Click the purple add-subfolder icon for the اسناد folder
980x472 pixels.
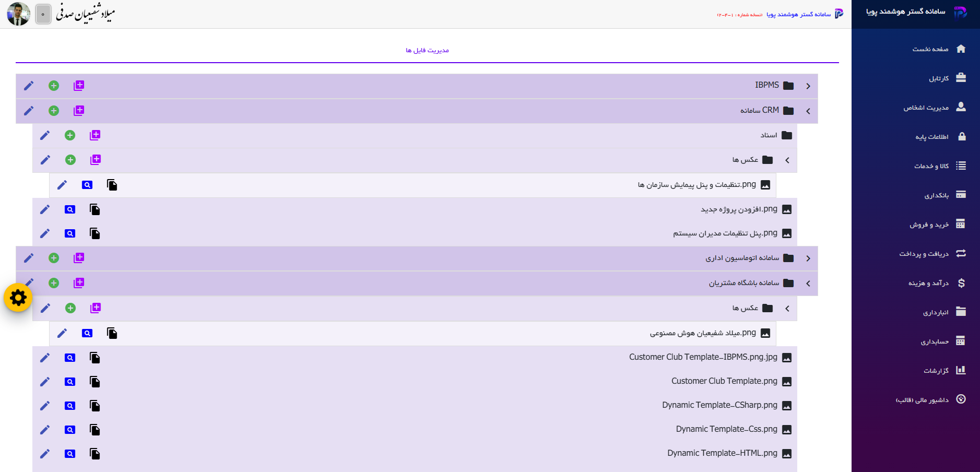(x=95, y=135)
